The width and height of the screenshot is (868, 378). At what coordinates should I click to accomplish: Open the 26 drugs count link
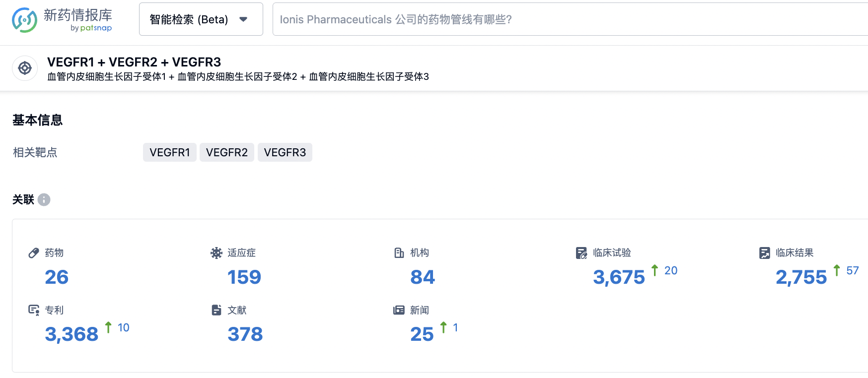click(x=57, y=277)
